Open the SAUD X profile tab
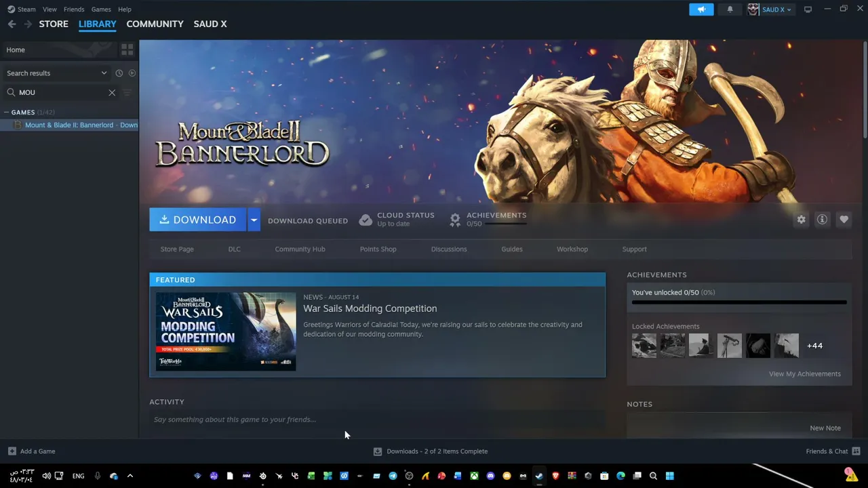The width and height of the screenshot is (868, 488). pyautogui.click(x=210, y=24)
